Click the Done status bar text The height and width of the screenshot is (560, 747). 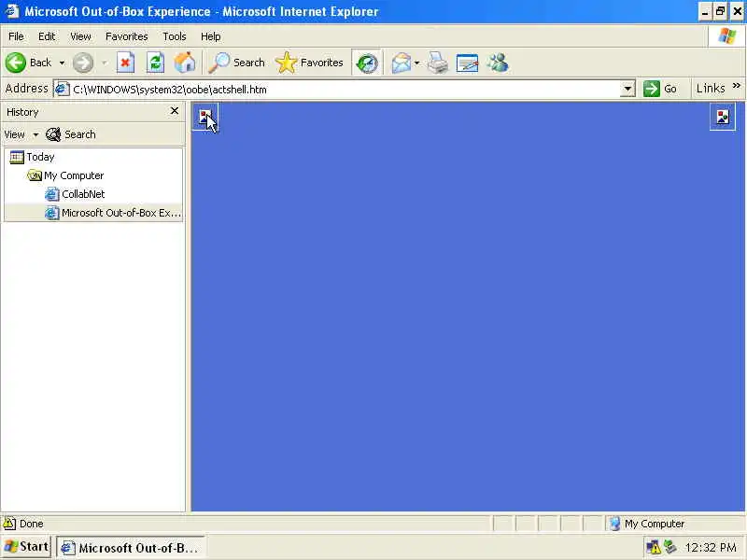32,524
